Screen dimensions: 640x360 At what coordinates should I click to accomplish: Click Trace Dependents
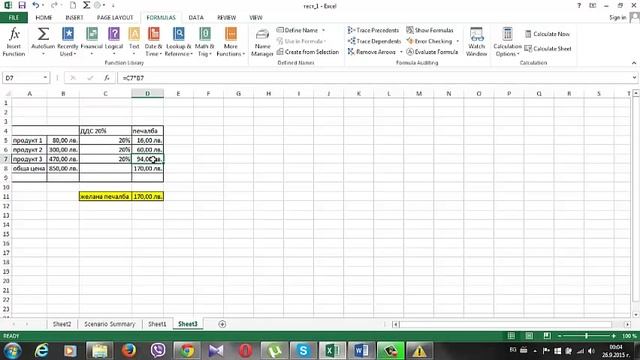pos(374,41)
